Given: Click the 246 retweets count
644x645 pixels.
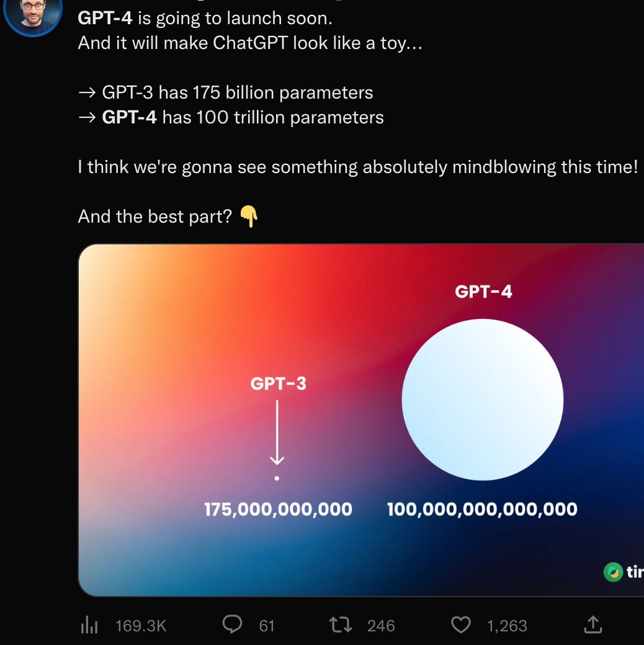Looking at the screenshot, I should point(381,626).
